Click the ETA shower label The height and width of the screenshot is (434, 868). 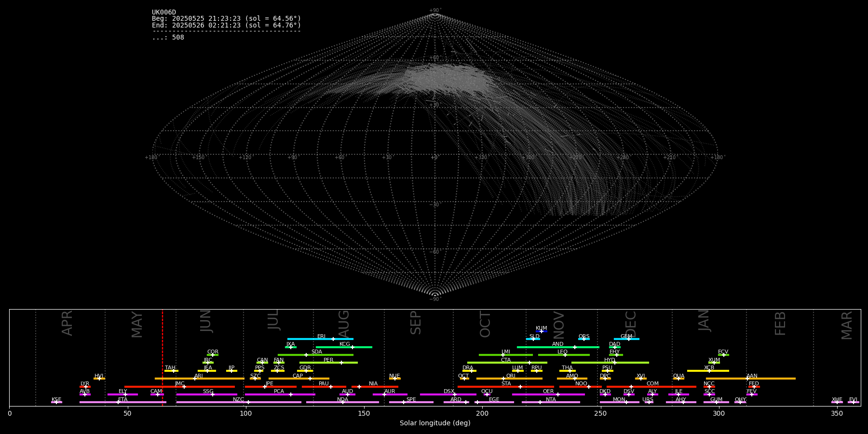click(123, 400)
